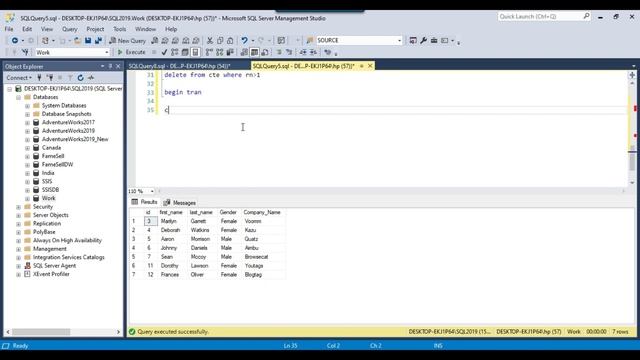640x360 pixels.
Task: Close the SQLQuery5.sql tab
Action: click(370, 66)
